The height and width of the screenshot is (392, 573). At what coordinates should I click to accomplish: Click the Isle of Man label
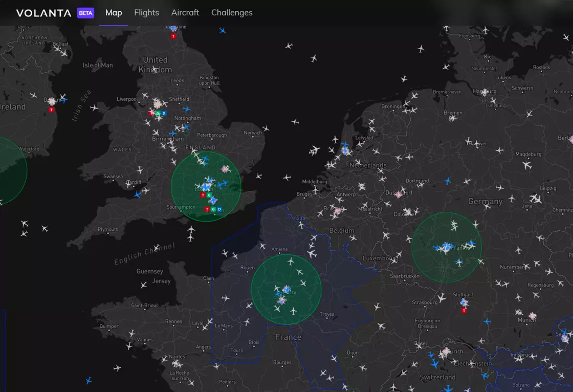tap(98, 65)
